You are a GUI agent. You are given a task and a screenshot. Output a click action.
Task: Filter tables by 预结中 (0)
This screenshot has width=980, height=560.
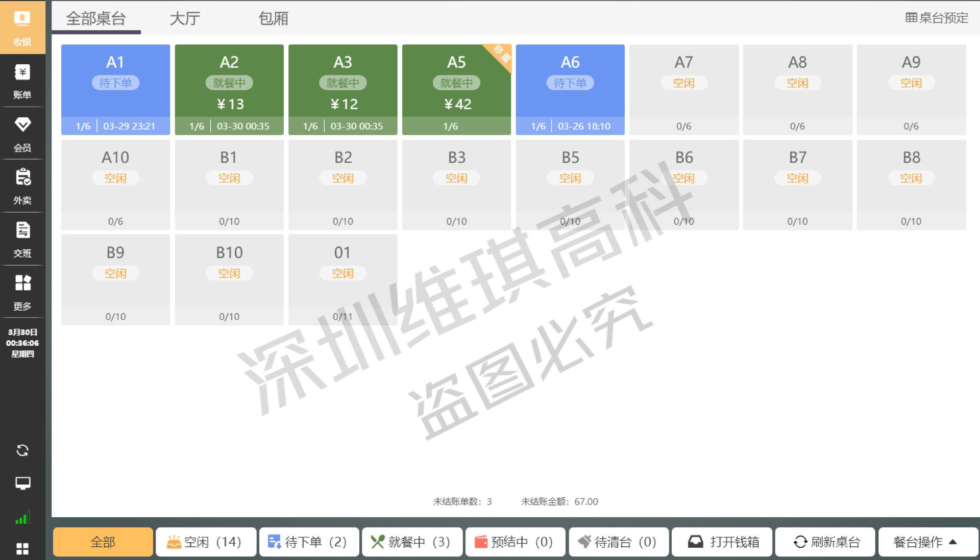tap(516, 542)
